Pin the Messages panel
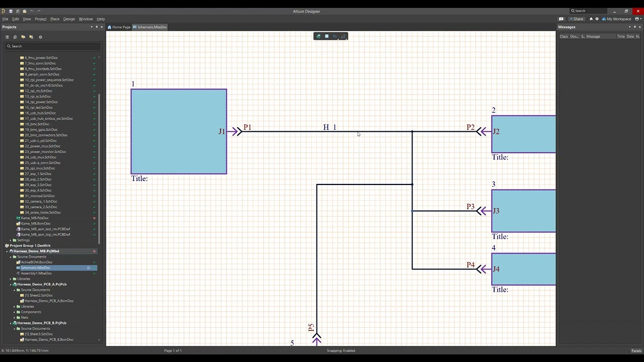 (634, 27)
